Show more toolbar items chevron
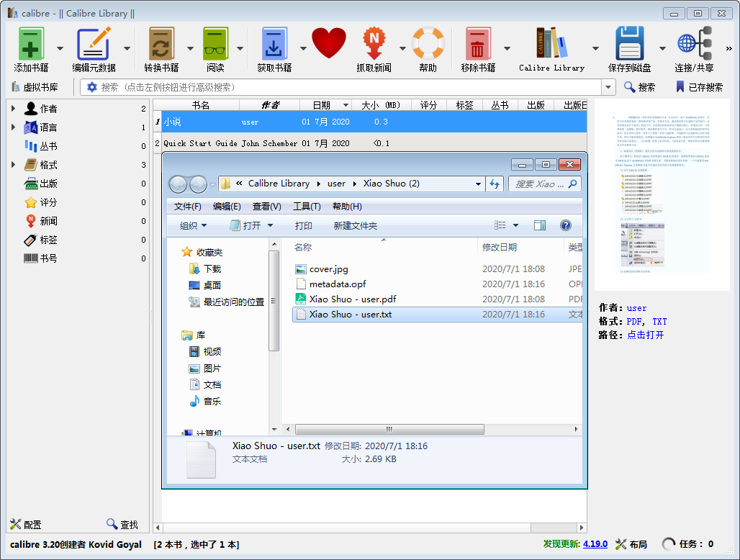 [x=729, y=48]
